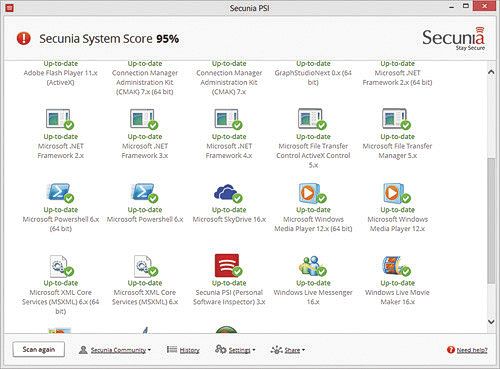
Task: Click the Adobe Flash Player 11.x (ActiveX) label
Action: (60, 77)
